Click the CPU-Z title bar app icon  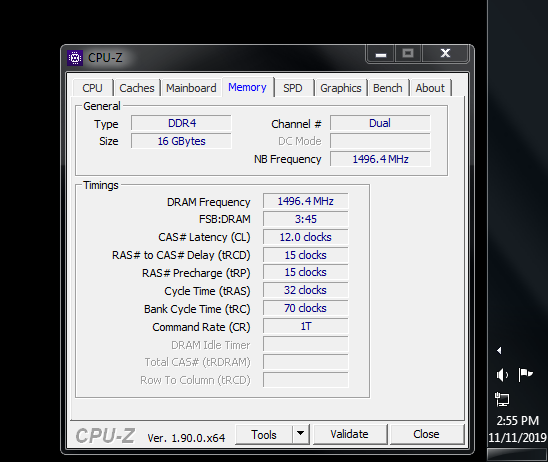[75, 58]
